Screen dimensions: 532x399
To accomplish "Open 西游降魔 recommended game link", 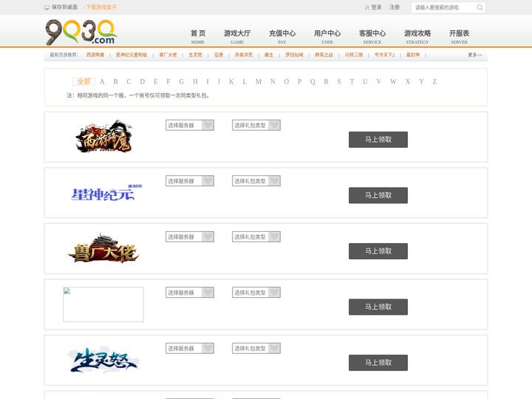I will (x=95, y=55).
